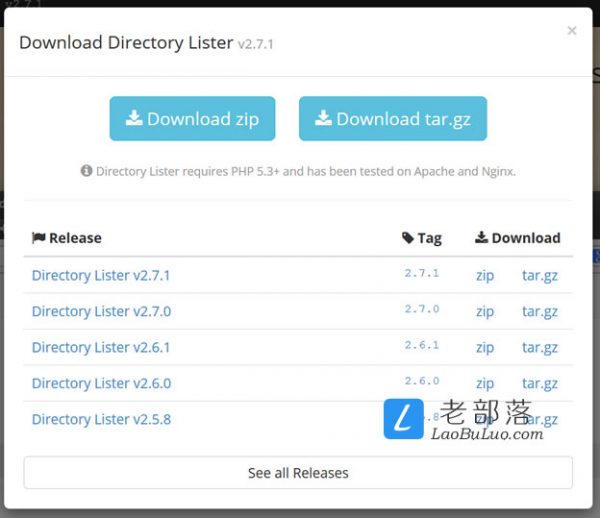Open Directory Lister v2.7.1 release link
This screenshot has width=600, height=518.
point(101,275)
